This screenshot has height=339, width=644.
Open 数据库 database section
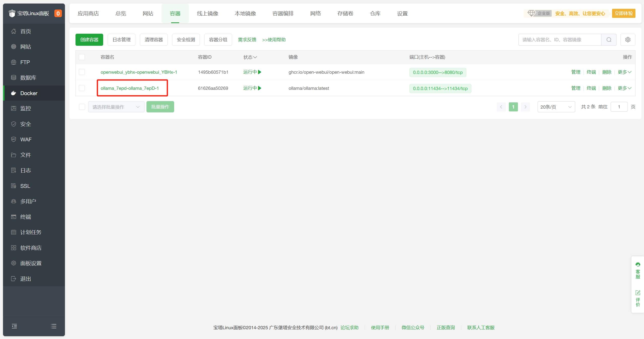point(34,78)
